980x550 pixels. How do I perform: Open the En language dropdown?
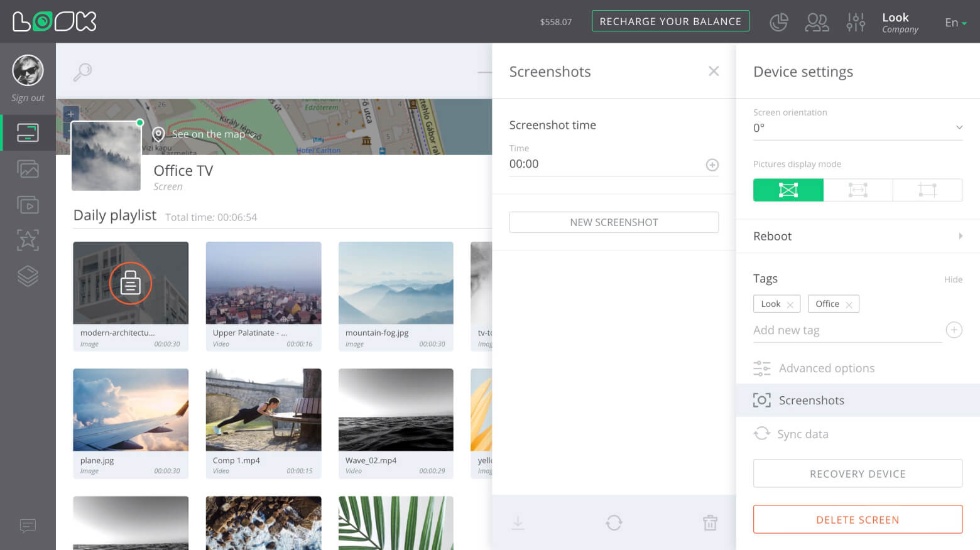point(955,23)
